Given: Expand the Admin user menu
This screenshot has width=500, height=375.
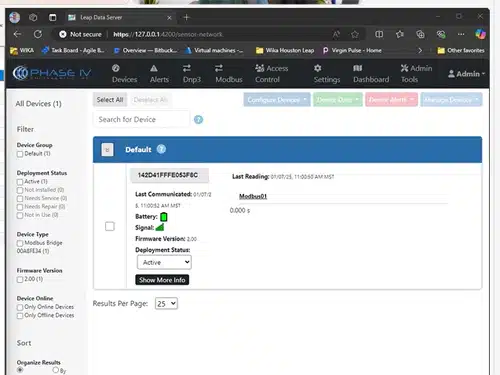Looking at the screenshot, I should pyautogui.click(x=466, y=74).
